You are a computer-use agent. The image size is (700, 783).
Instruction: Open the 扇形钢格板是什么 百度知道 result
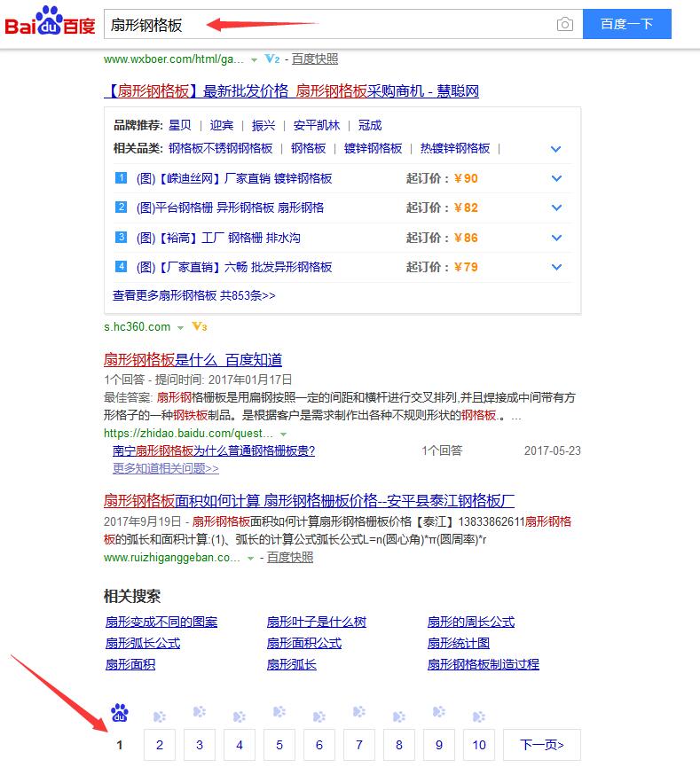pos(193,360)
